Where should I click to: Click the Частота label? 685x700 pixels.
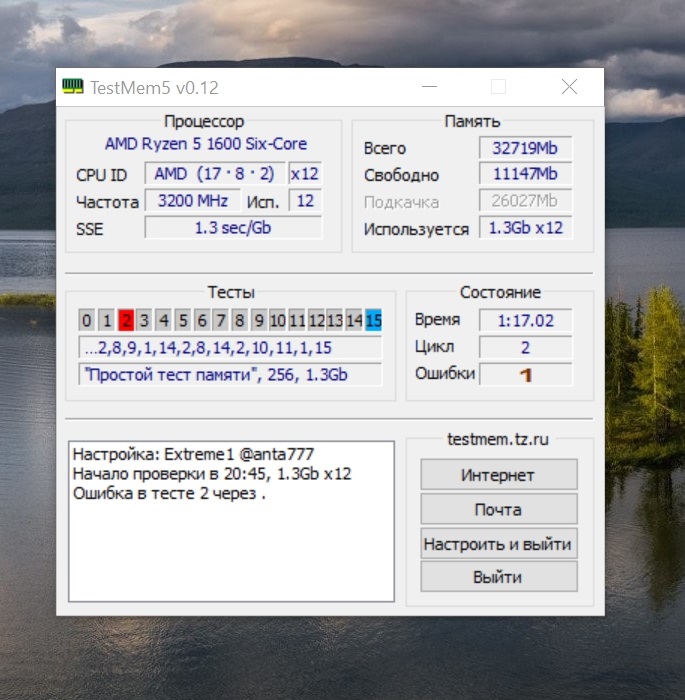pos(107,202)
